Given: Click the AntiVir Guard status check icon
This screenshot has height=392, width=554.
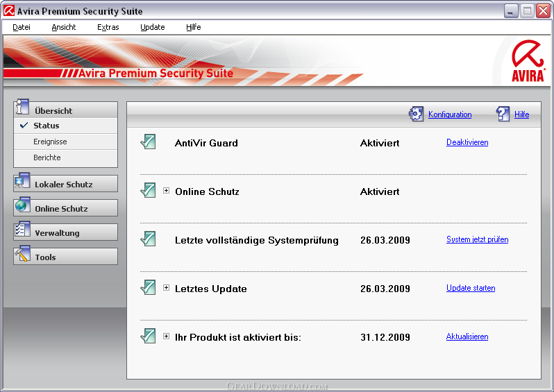Looking at the screenshot, I should [x=148, y=142].
